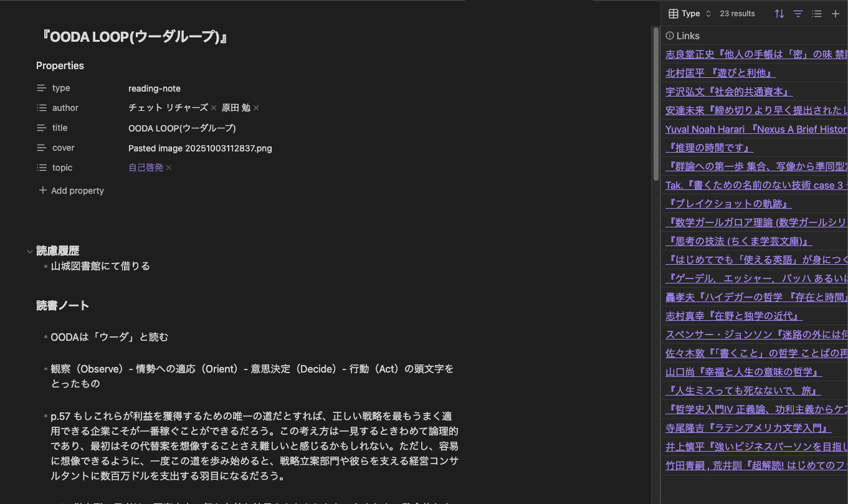Open link Tak.『書くための名前のない技術
This screenshot has height=504, width=848.
coord(756,185)
